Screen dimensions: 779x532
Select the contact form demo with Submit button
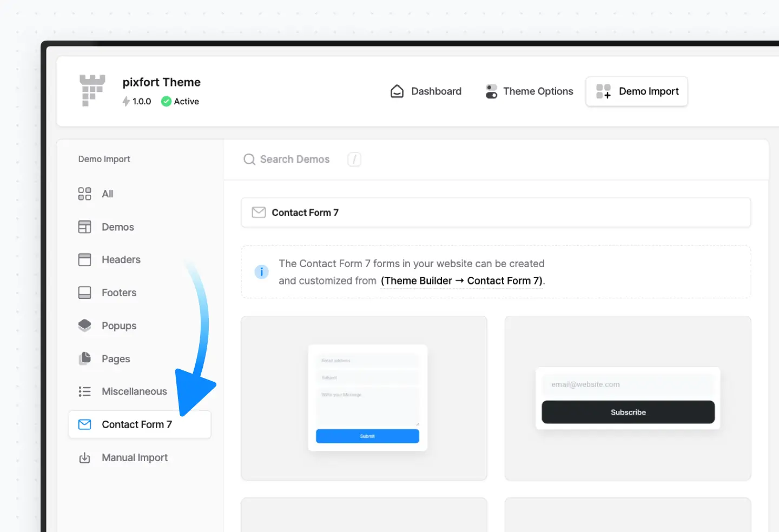tap(364, 398)
